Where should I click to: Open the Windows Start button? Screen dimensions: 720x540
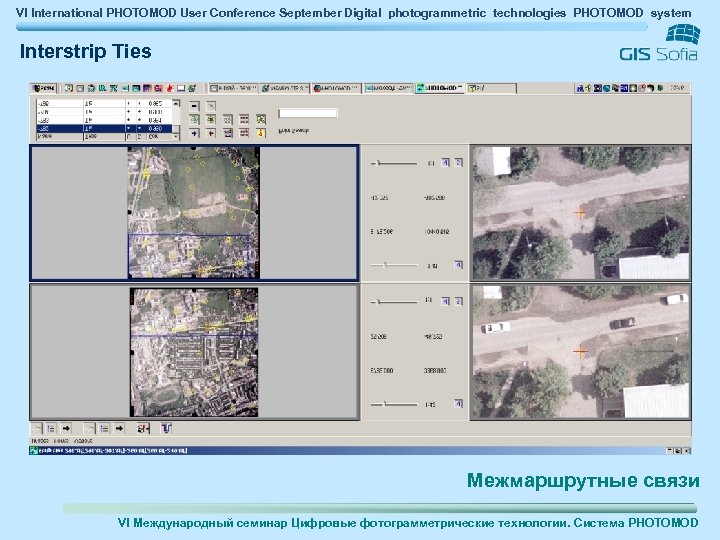pos(44,88)
